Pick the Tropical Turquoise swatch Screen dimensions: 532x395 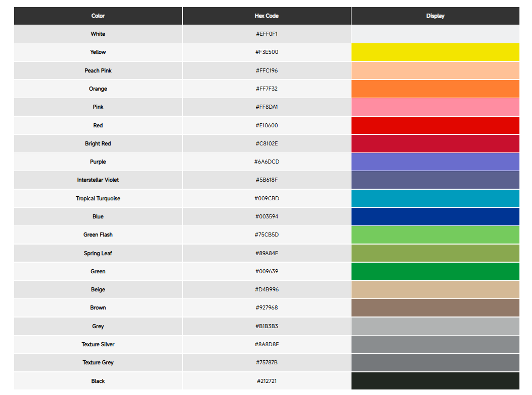(x=435, y=198)
